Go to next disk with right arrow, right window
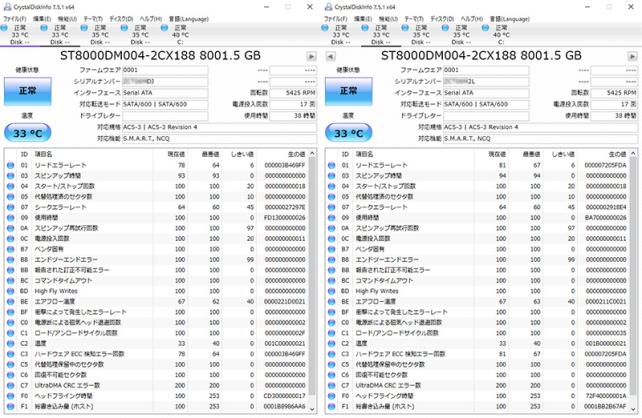 point(632,56)
